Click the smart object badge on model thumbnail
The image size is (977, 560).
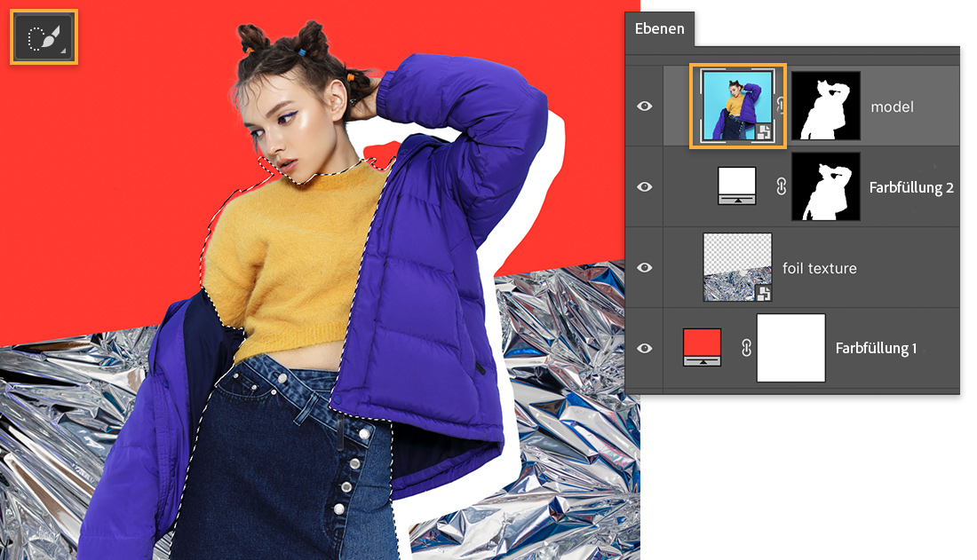765,131
